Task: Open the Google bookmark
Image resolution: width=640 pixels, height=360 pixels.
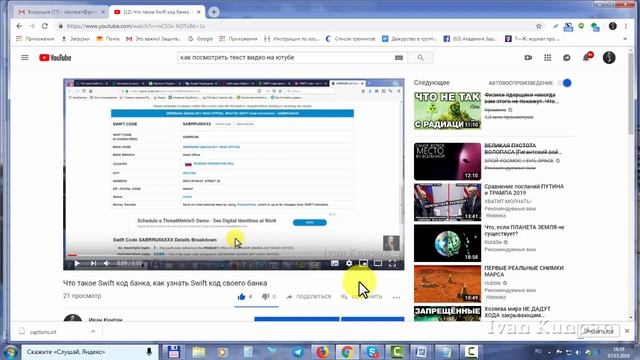Action: point(200,39)
